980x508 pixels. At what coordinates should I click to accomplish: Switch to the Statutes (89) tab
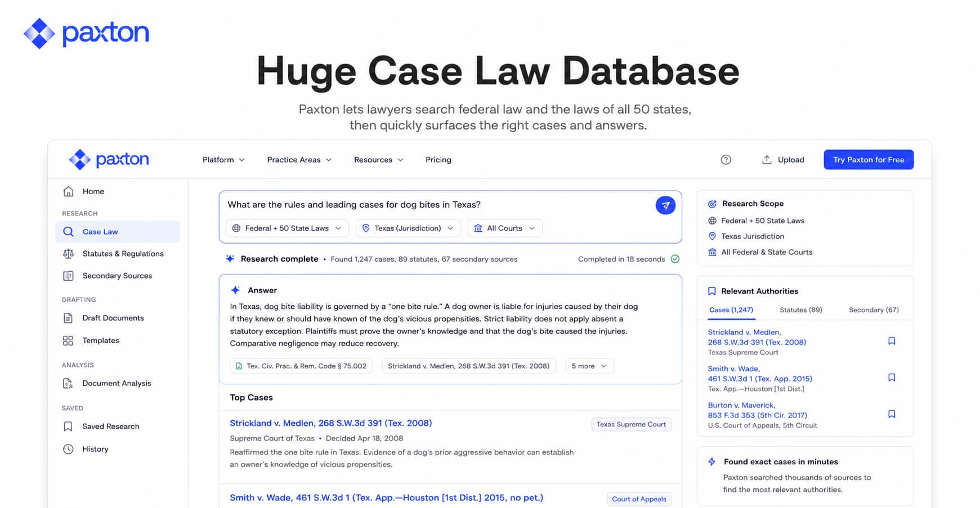(x=801, y=310)
